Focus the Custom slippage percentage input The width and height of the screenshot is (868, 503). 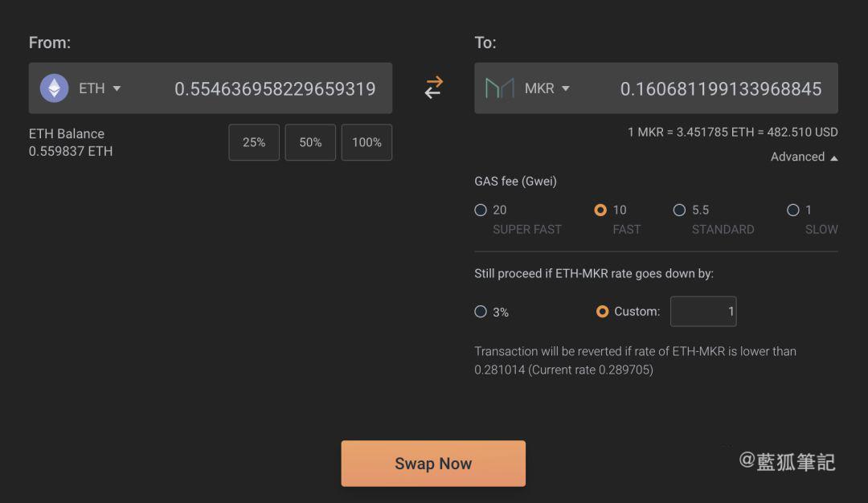pyautogui.click(x=703, y=312)
